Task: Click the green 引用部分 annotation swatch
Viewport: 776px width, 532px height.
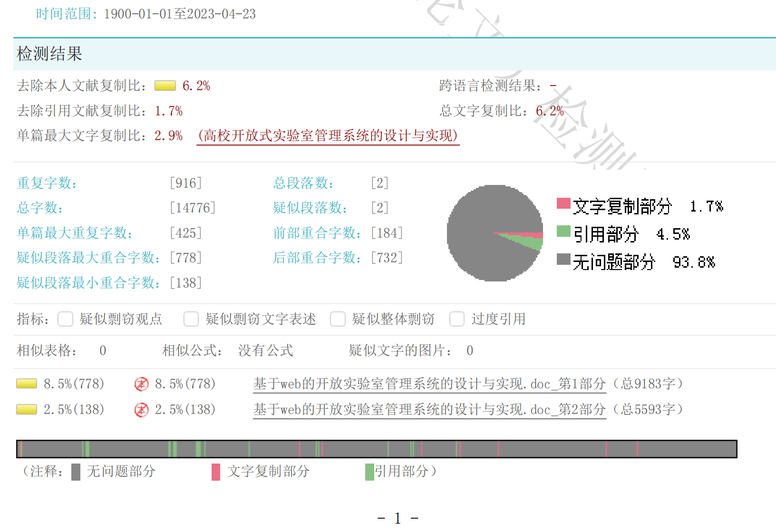Action: (369, 472)
